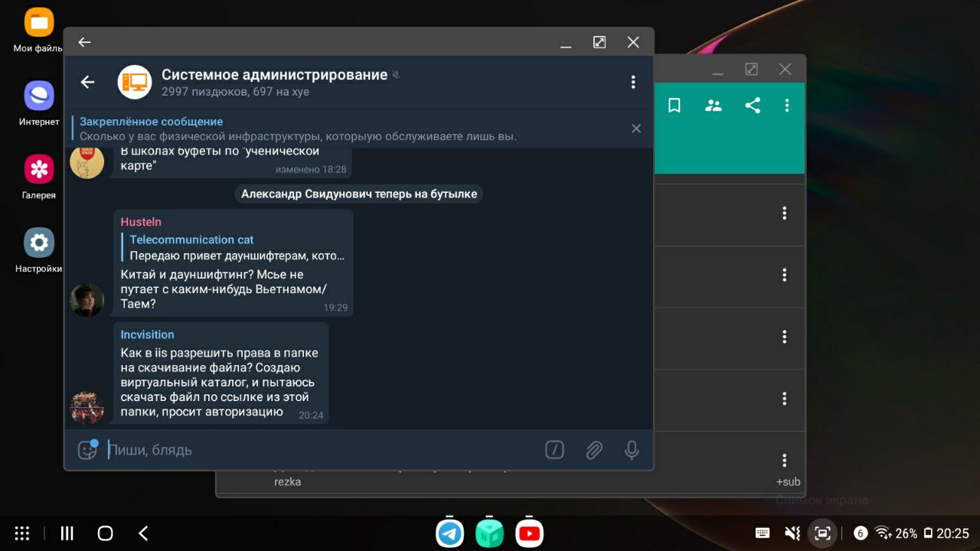Open second row's three-dot menu in background window
This screenshot has height=551, width=980.
tap(784, 275)
